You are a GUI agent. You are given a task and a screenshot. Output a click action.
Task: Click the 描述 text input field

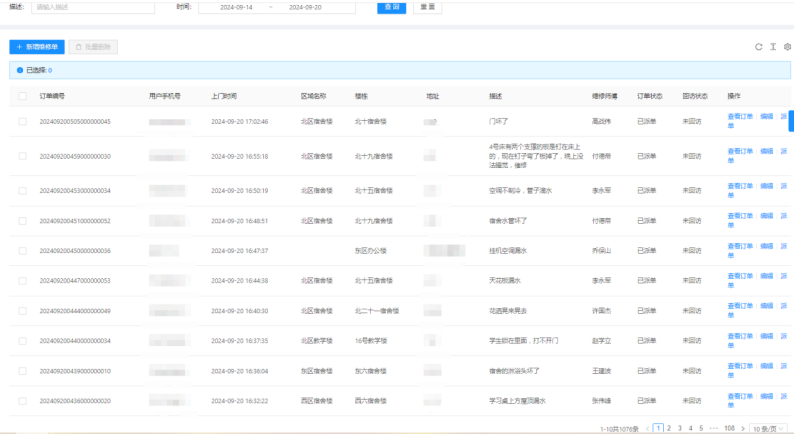pyautogui.click(x=92, y=7)
